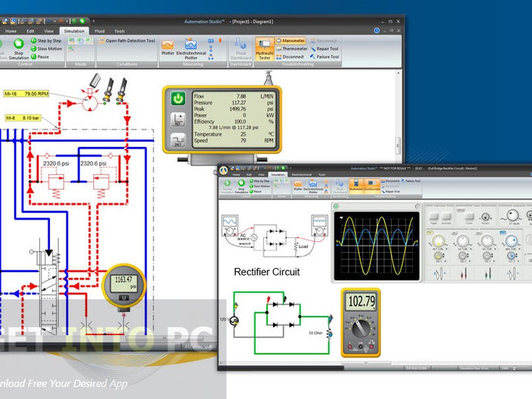Open the Plotter in the Diagram1 window
This screenshot has height=399, width=532.
tap(167, 48)
